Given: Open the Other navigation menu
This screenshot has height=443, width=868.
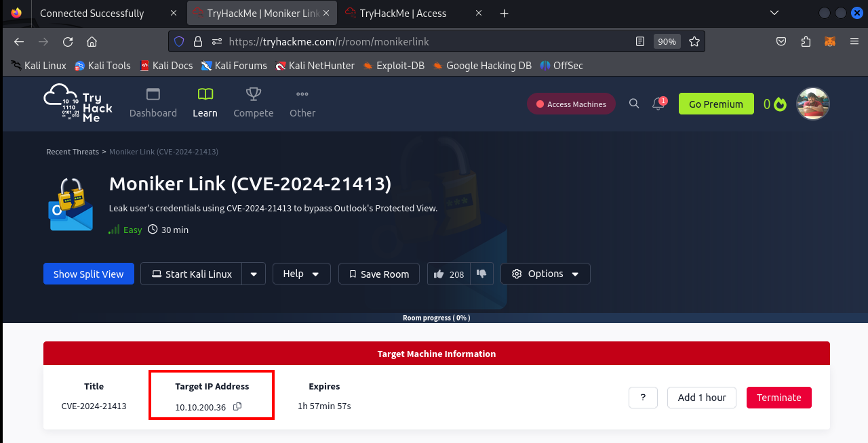Looking at the screenshot, I should pyautogui.click(x=302, y=104).
